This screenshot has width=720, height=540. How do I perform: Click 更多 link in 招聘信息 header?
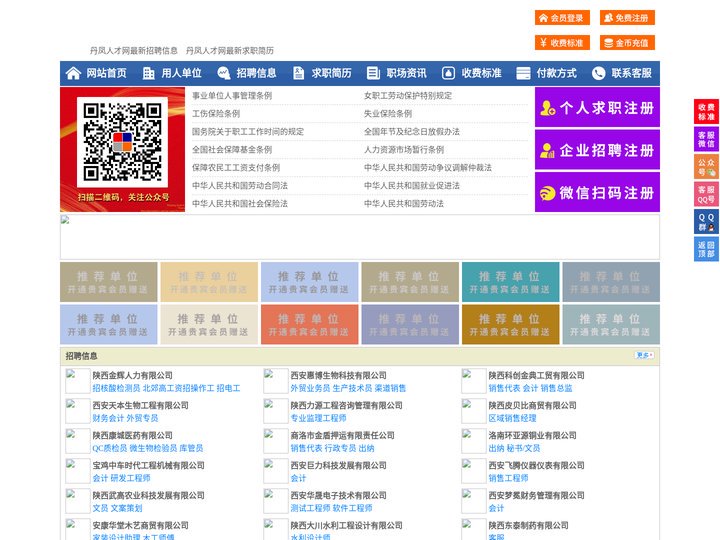pyautogui.click(x=644, y=355)
